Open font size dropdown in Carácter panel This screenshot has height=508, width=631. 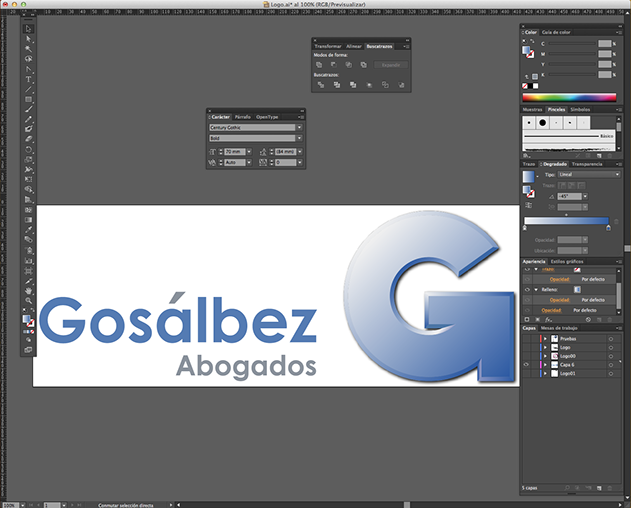click(x=249, y=152)
